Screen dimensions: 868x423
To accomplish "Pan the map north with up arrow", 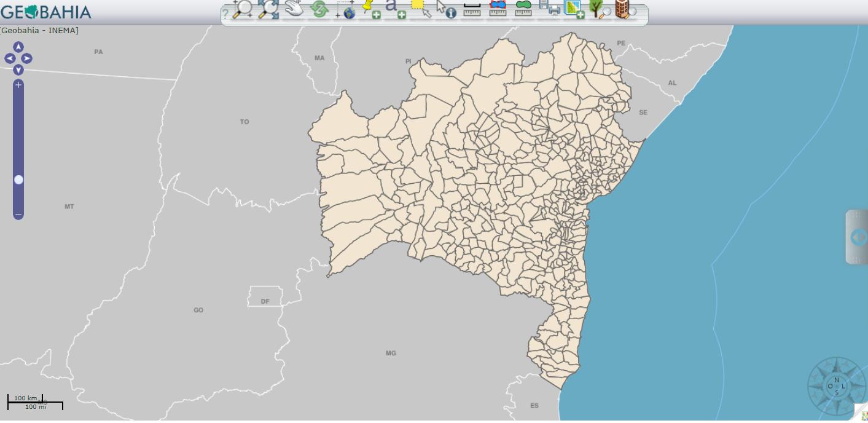I will [x=18, y=47].
